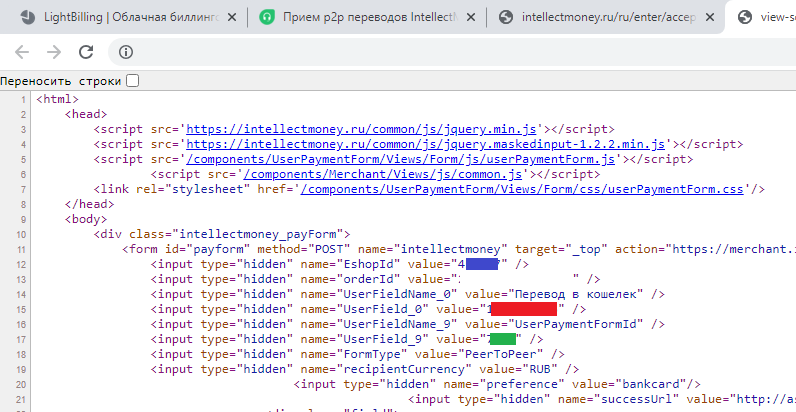Open site information icon in address bar

coord(125,52)
